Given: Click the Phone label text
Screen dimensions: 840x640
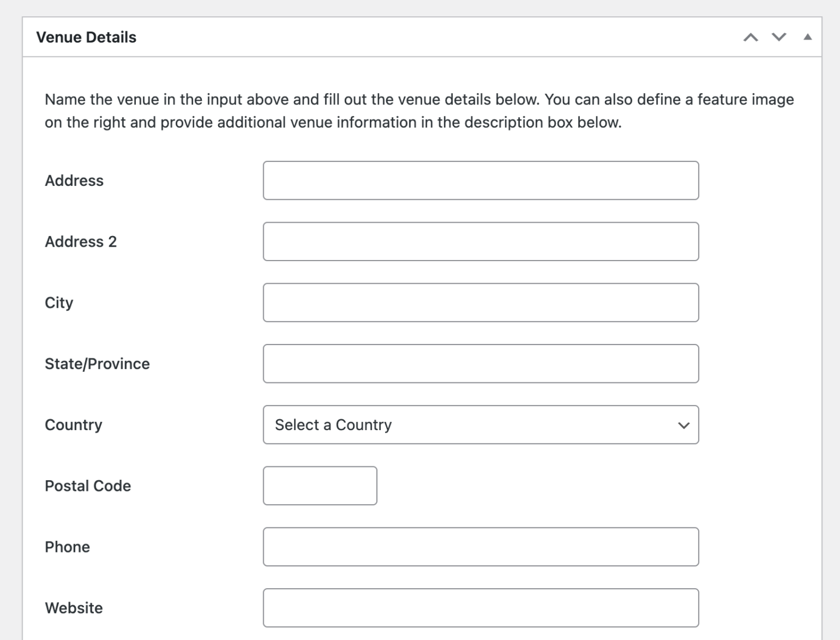Looking at the screenshot, I should click(x=68, y=547).
